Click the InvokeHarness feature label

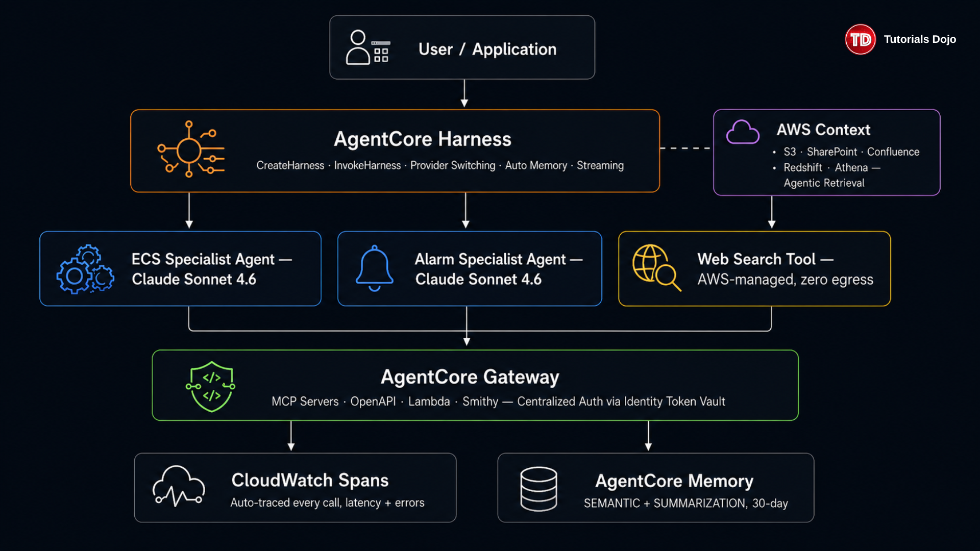(x=367, y=165)
